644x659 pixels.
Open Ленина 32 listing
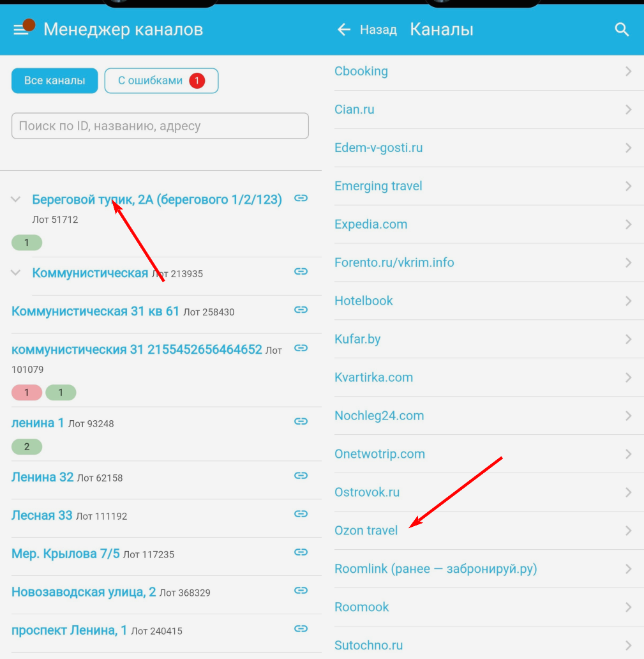[42, 476]
